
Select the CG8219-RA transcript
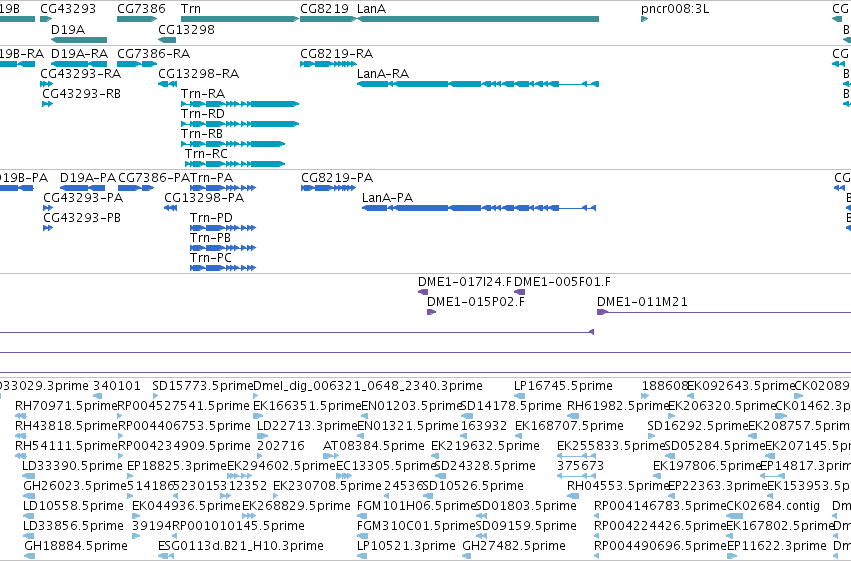(x=328, y=64)
